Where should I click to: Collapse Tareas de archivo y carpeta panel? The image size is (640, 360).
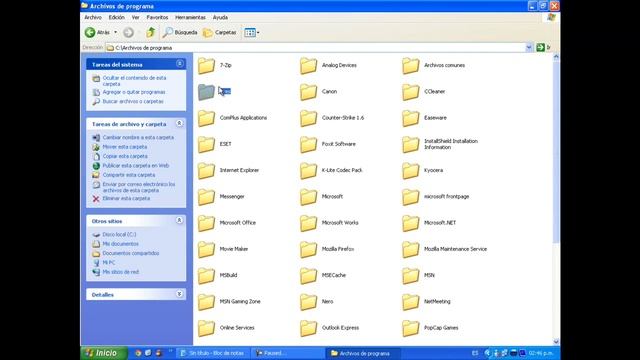(x=179, y=123)
